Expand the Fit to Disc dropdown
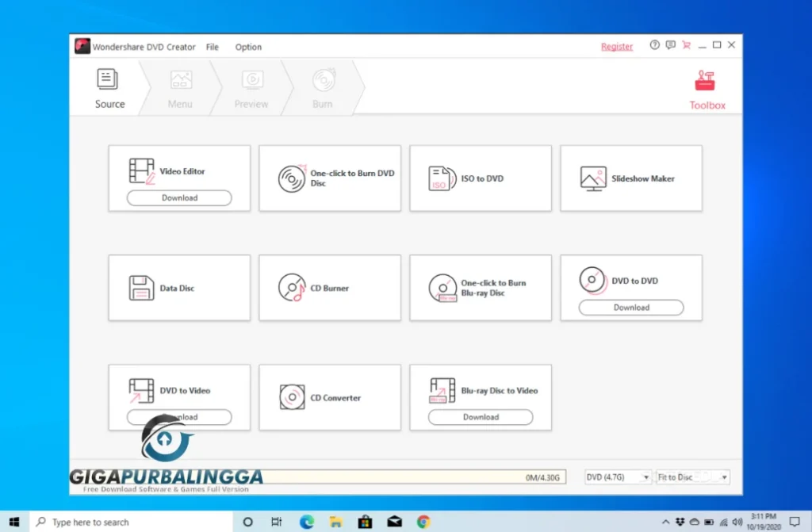Screen dimensions: 812x532 (x=691, y=477)
